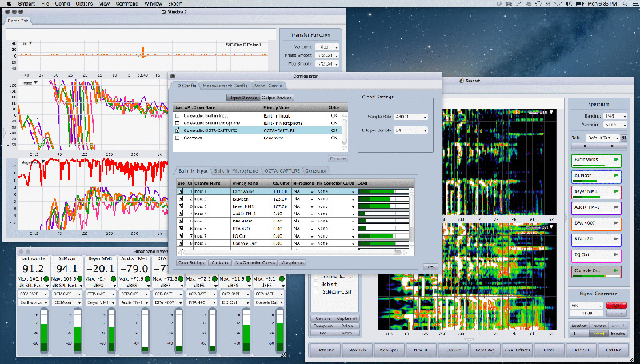
Task: Toggle the Use checkbox for Input 2
Action: point(181,198)
